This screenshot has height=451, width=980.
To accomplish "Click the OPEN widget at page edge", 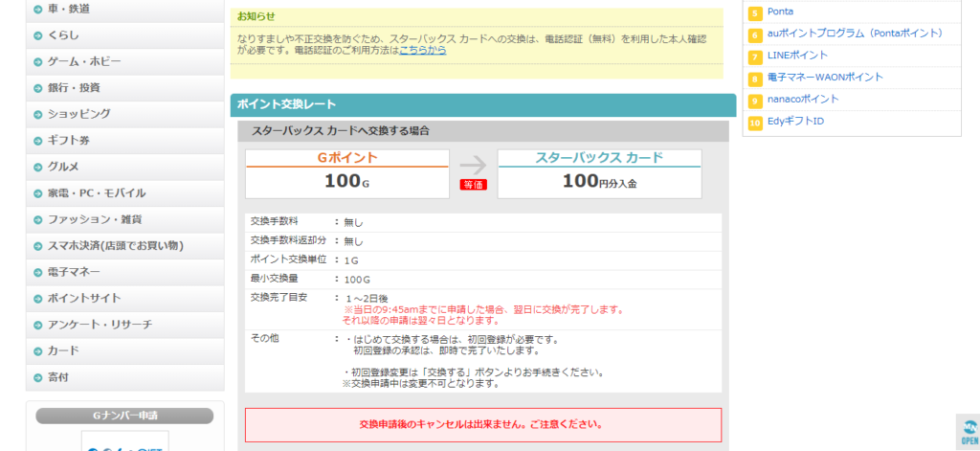I will click(969, 432).
